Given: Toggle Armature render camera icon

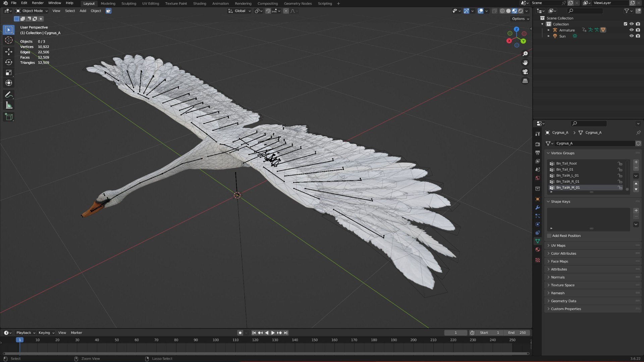Looking at the screenshot, I should (638, 30).
